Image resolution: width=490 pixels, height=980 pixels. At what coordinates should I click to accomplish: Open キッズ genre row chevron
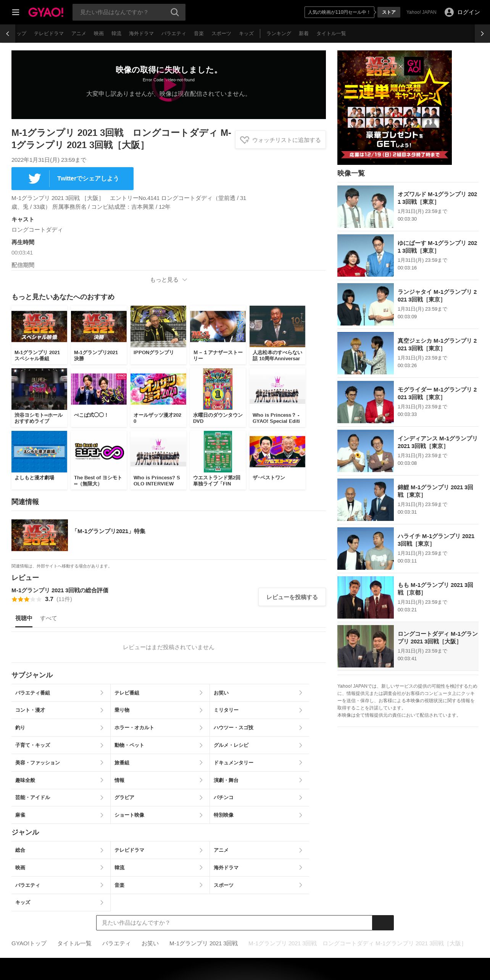102,903
